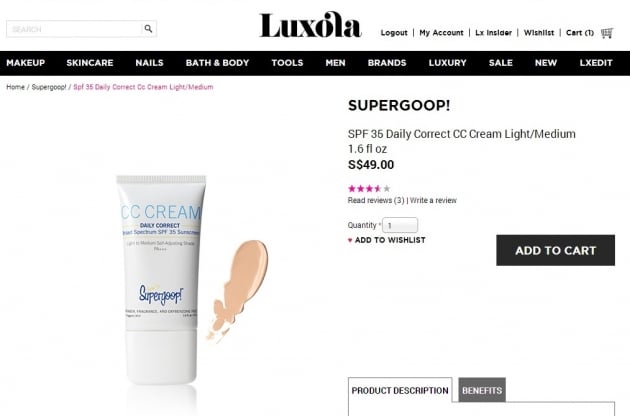Click the Luxola logo

click(310, 25)
